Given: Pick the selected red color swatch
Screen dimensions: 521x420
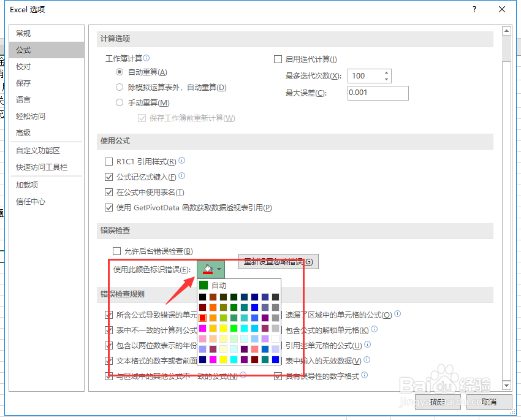Looking at the screenshot, I should (x=202, y=318).
